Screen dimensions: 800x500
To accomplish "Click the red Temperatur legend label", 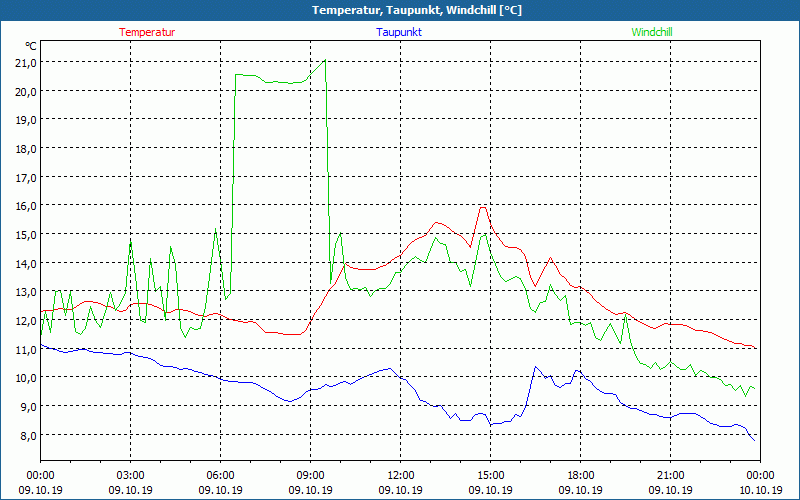I will [x=147, y=32].
